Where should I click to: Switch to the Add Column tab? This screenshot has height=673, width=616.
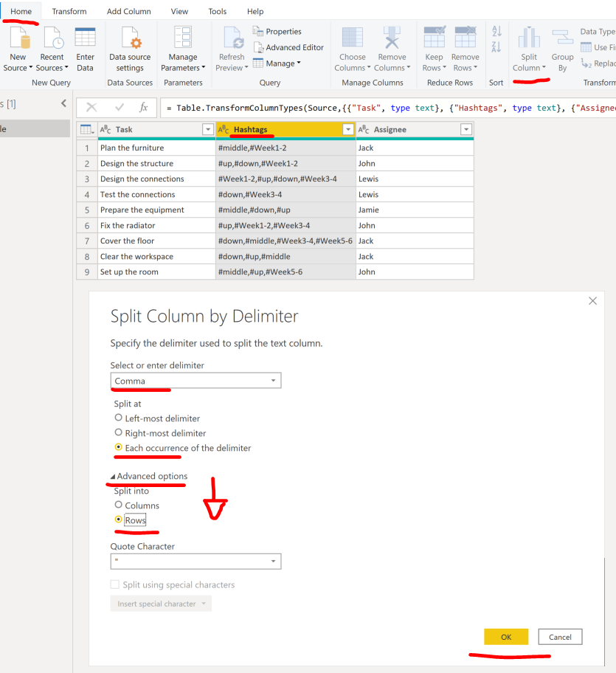pyautogui.click(x=128, y=11)
